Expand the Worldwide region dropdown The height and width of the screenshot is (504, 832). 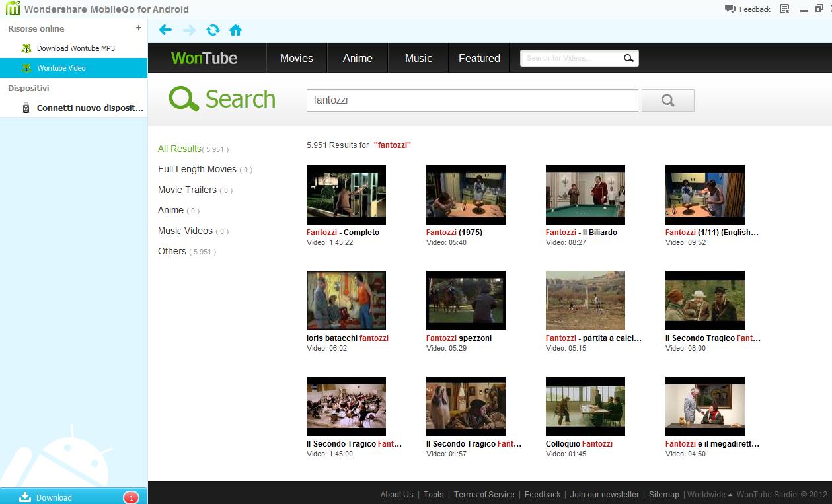710,494
